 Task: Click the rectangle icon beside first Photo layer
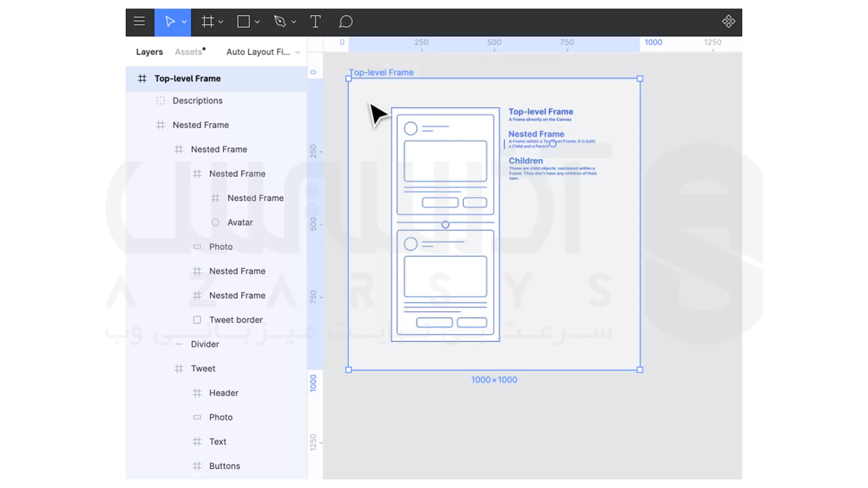pyautogui.click(x=197, y=247)
